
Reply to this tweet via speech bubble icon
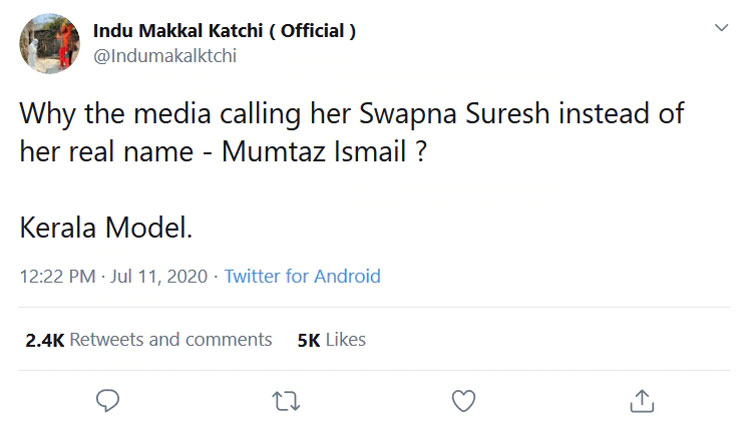click(108, 401)
